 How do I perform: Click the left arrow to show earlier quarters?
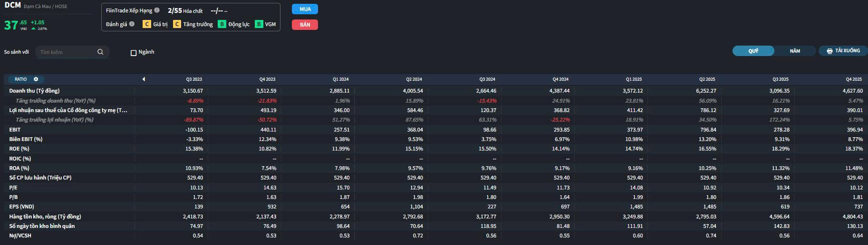click(144, 79)
